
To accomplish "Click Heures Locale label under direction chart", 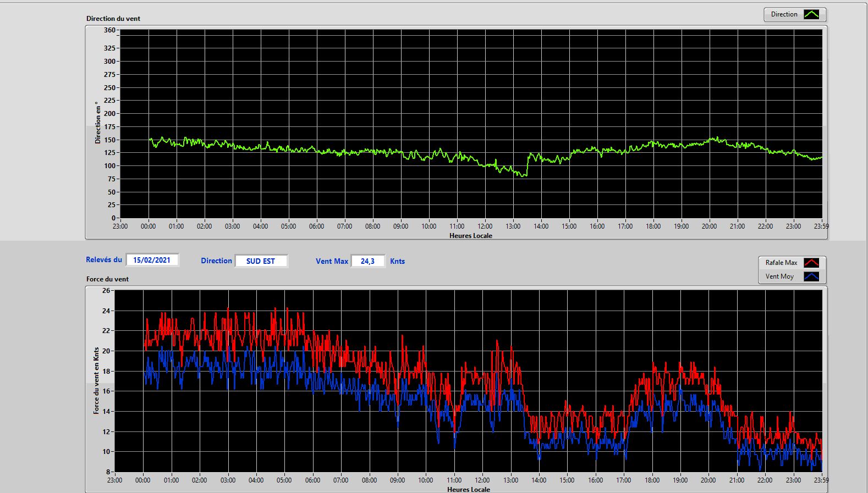I will point(471,236).
